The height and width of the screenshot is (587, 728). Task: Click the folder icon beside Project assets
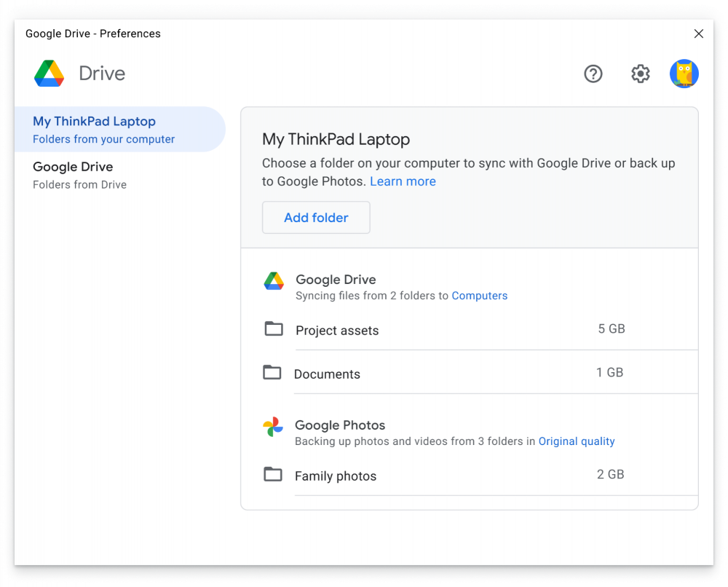click(274, 328)
